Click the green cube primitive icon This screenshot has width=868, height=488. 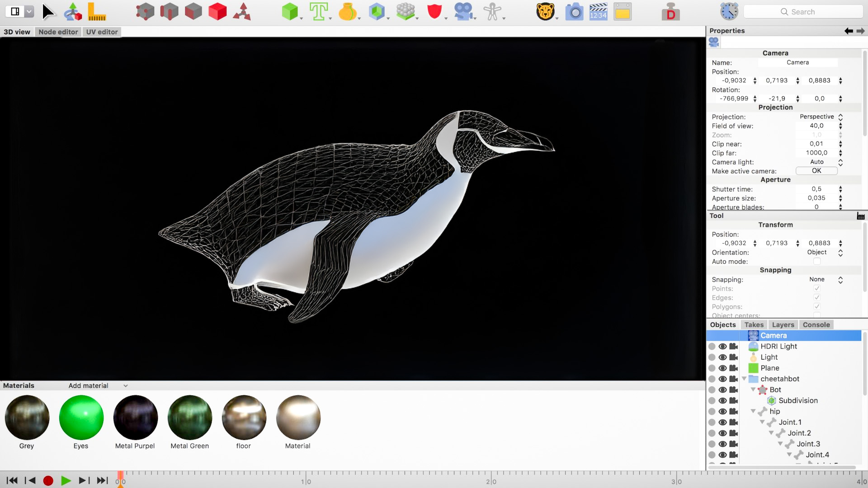coord(289,12)
